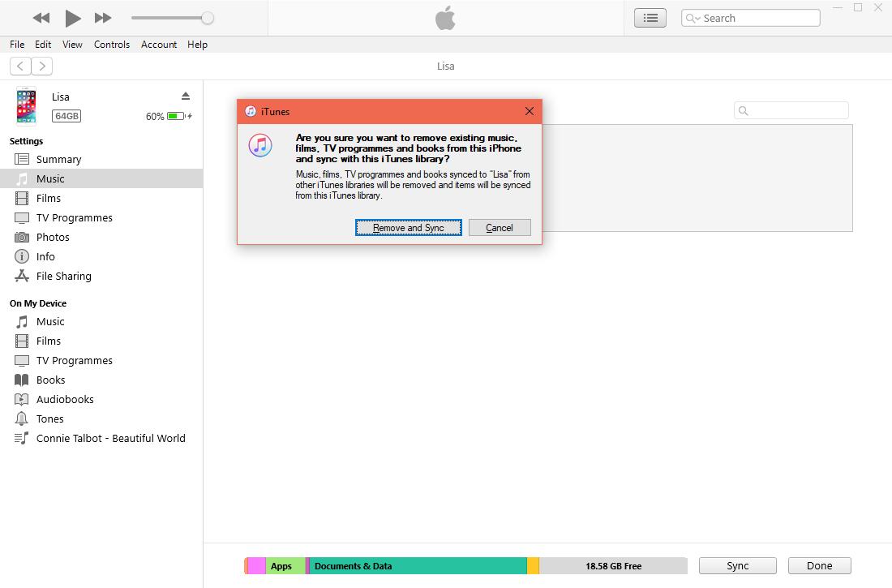The height and width of the screenshot is (588, 892).
Task: Open Tones on device
Action: click(101, 418)
